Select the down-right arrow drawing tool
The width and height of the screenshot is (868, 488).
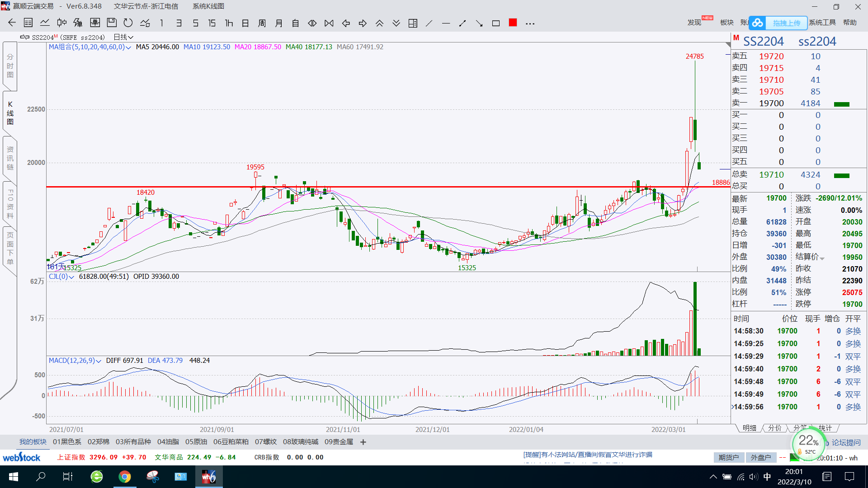click(479, 23)
